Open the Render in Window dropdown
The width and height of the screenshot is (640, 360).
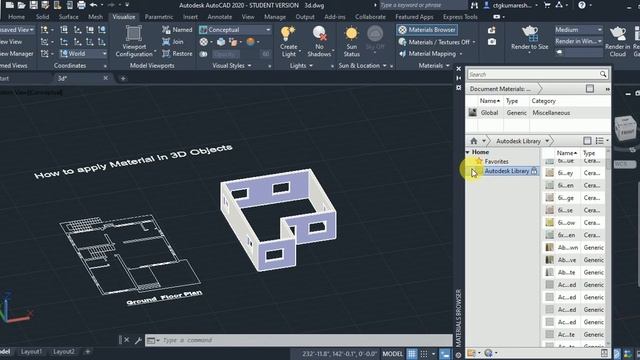tap(578, 41)
